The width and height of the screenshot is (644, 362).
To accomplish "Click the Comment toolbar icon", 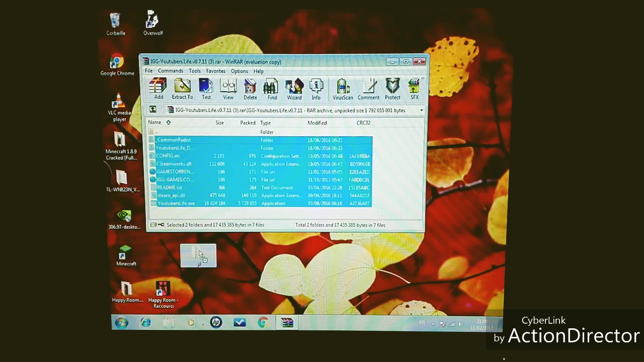I will [368, 89].
